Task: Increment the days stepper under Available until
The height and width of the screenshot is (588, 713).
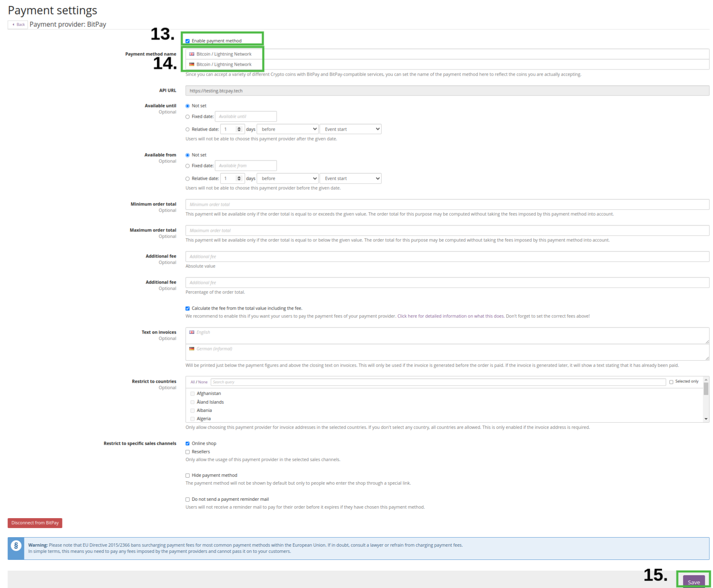Action: pos(239,127)
